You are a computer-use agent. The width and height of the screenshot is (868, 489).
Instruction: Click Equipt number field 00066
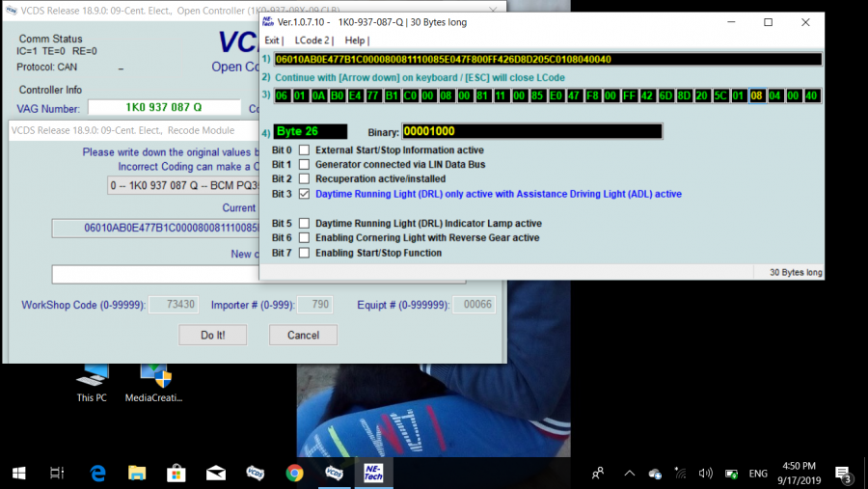[x=474, y=305]
